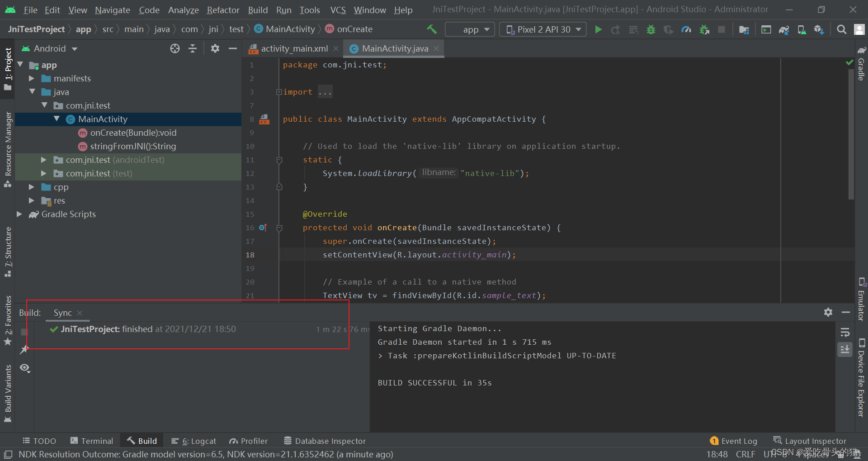The height and width of the screenshot is (461, 868).
Task: Click the editor vertical scrollbar
Action: point(851,133)
